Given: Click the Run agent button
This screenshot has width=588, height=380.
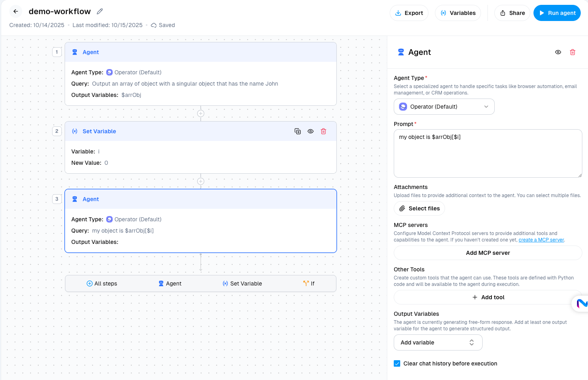Looking at the screenshot, I should (x=557, y=13).
